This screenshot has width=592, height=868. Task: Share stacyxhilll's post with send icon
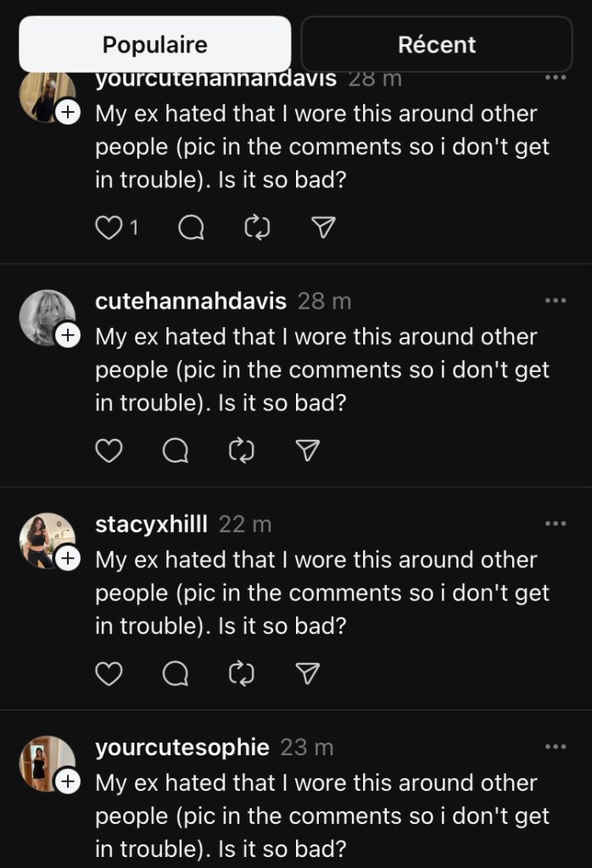(x=309, y=674)
